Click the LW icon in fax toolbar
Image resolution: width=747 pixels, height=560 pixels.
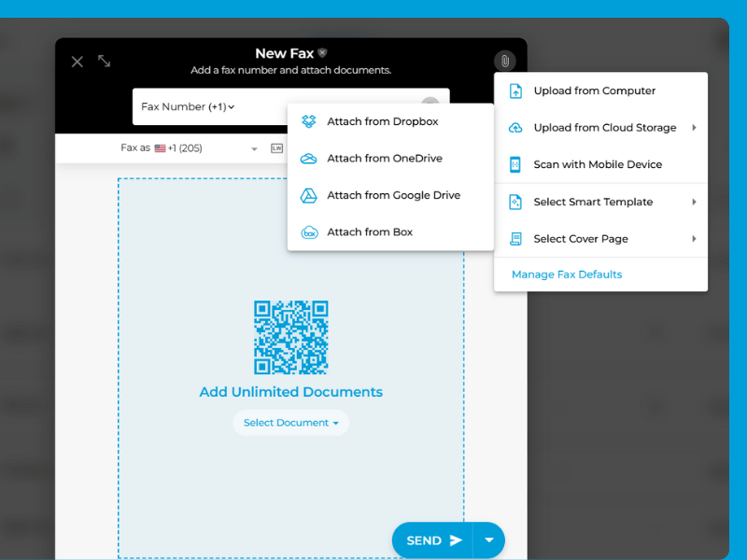pos(276,148)
